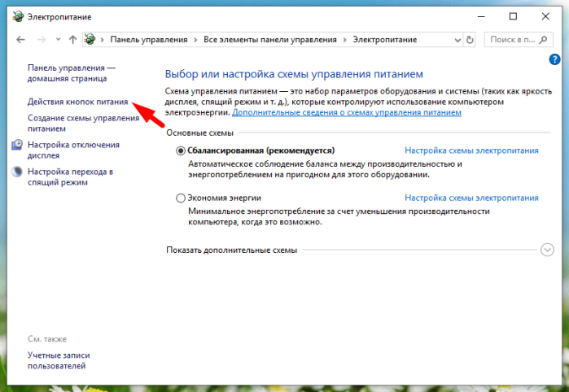Open Настройка отключения дисплея link
This screenshot has height=392, width=569.
click(73, 150)
